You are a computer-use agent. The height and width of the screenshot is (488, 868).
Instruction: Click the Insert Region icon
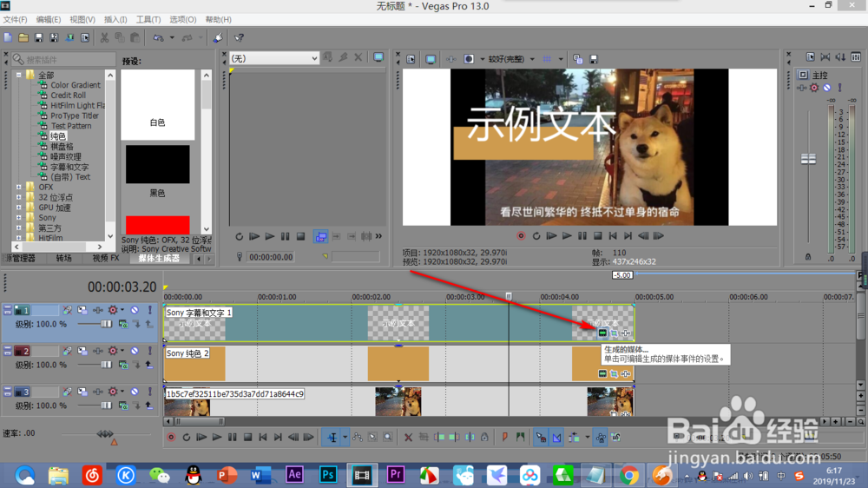[520, 438]
